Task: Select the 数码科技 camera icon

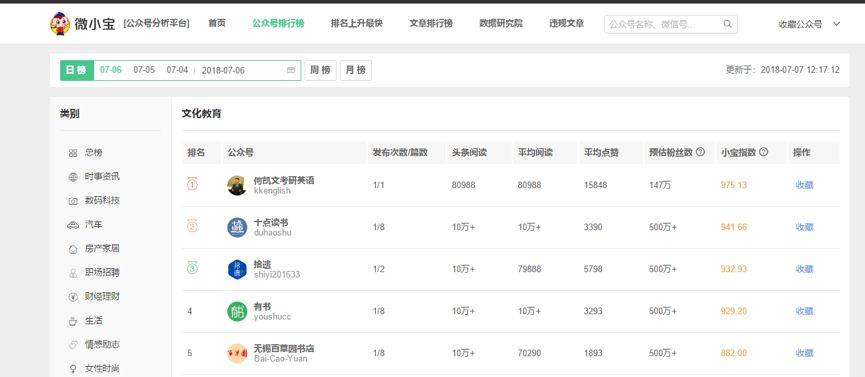Action: 73,201
